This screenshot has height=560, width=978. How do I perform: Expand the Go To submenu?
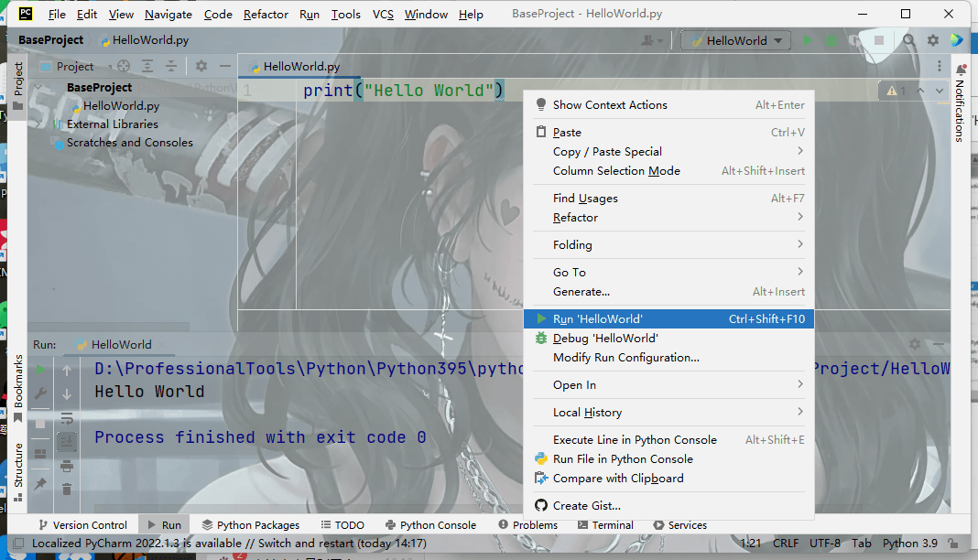pos(668,272)
